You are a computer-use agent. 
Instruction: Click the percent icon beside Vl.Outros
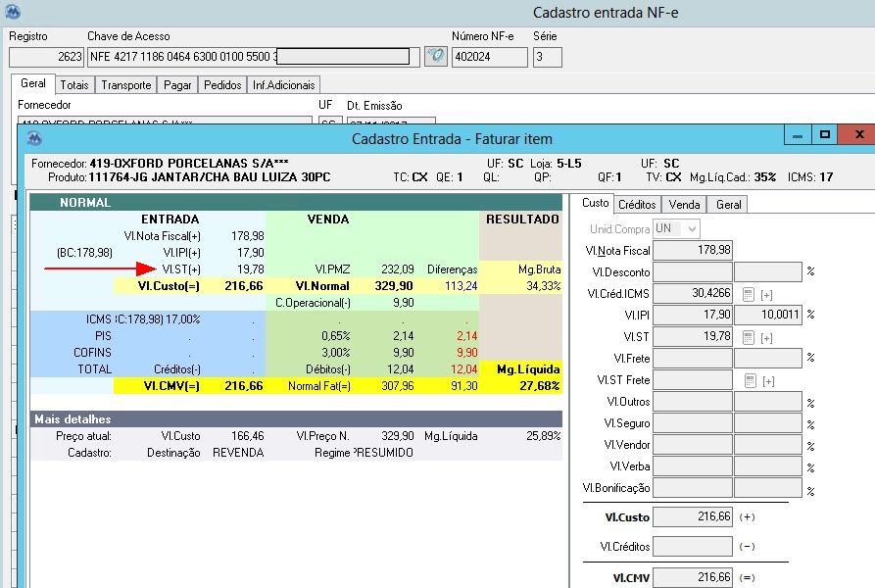[811, 403]
